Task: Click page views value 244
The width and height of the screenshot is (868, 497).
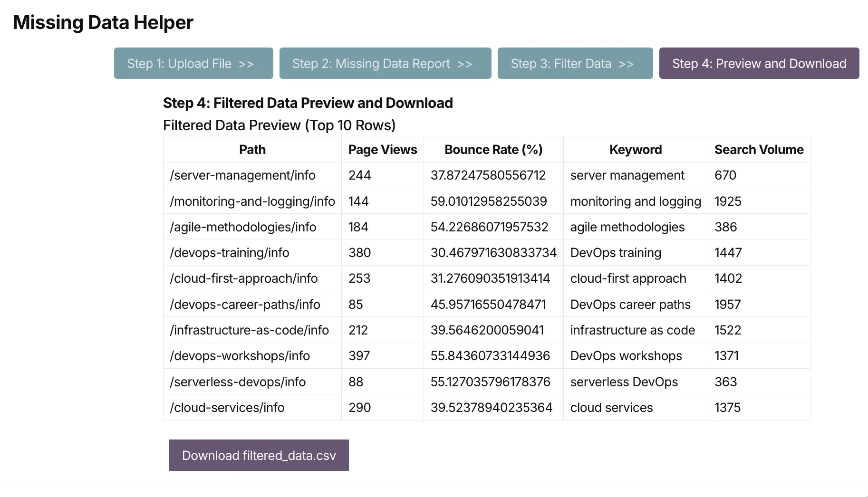Action: [383, 175]
